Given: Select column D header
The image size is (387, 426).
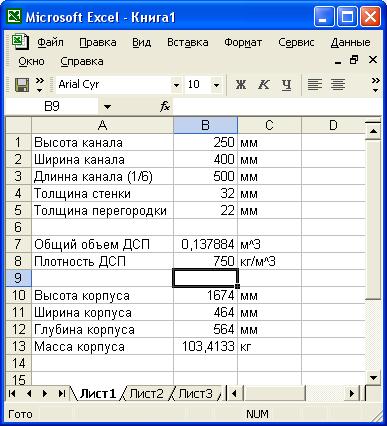Looking at the screenshot, I should pyautogui.click(x=333, y=125).
